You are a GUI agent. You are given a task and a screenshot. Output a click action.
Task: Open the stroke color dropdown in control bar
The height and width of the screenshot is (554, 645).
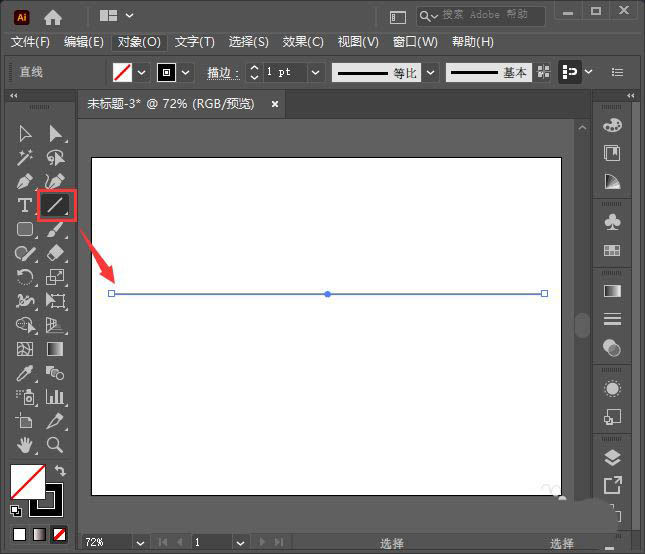click(186, 73)
